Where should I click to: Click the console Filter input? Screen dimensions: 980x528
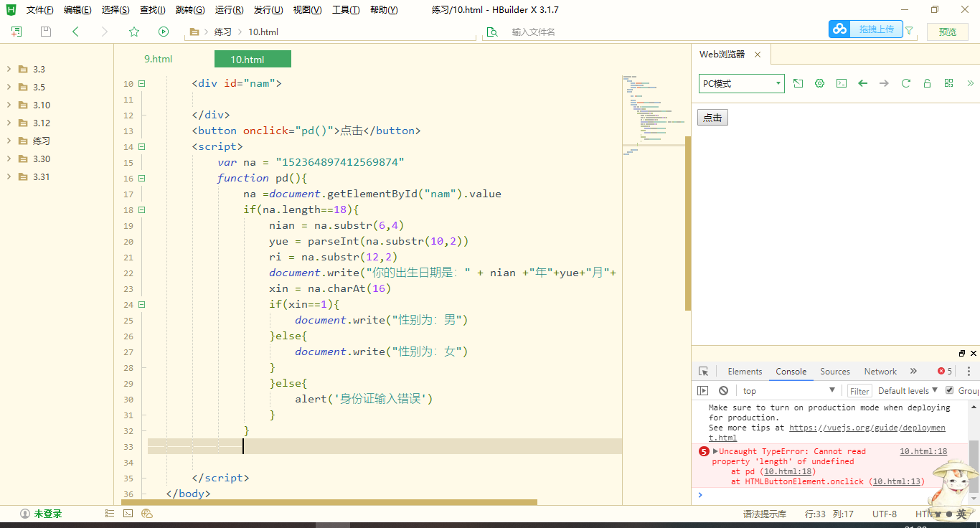tap(859, 391)
